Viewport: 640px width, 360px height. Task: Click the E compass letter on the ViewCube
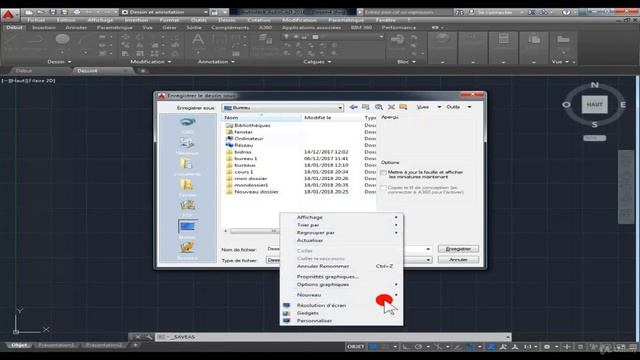pos(623,104)
